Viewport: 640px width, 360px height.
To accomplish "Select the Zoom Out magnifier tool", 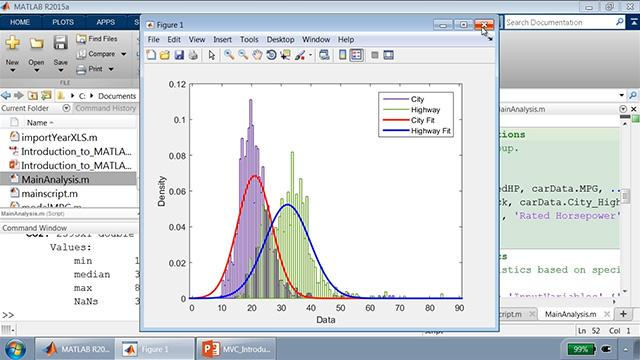I will [243, 55].
